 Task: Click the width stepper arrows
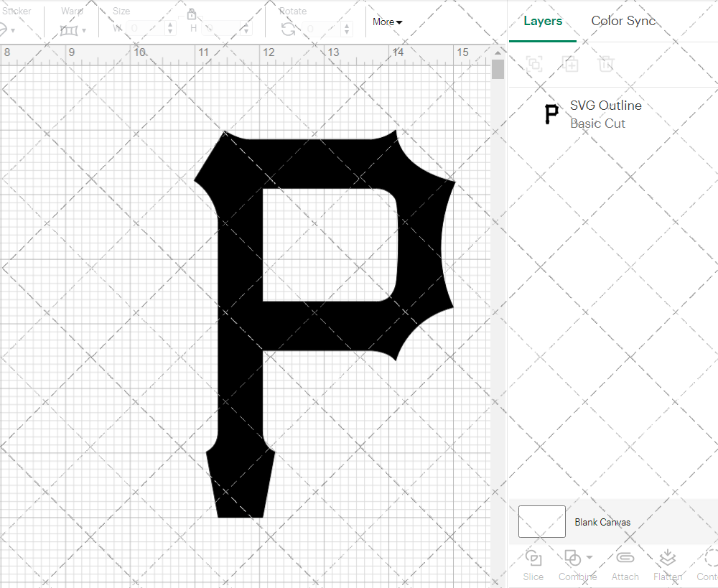click(x=170, y=29)
